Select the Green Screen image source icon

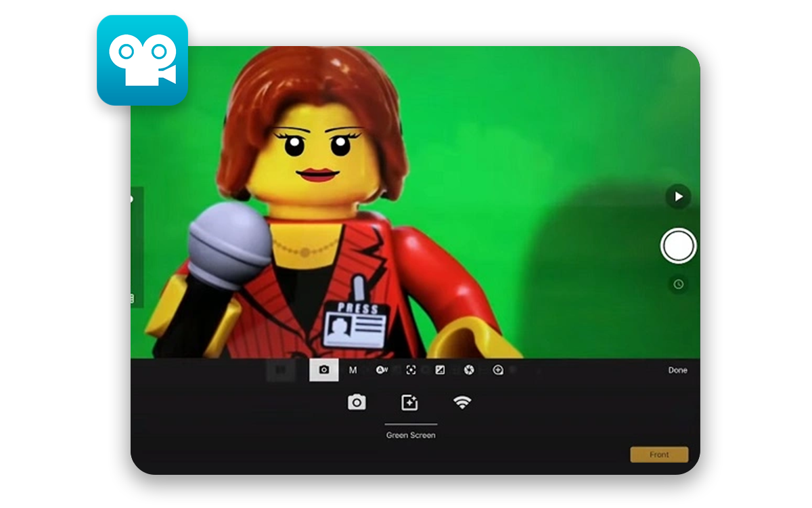point(409,402)
